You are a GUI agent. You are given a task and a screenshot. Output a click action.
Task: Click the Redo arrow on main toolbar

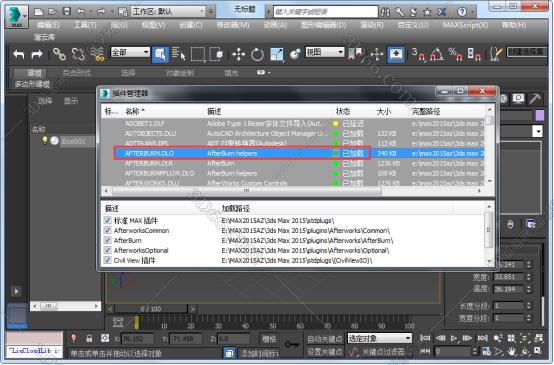click(x=37, y=54)
